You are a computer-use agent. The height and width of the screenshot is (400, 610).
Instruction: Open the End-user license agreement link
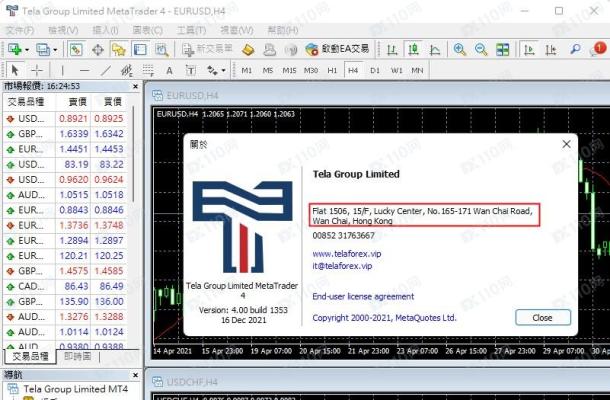click(363, 296)
